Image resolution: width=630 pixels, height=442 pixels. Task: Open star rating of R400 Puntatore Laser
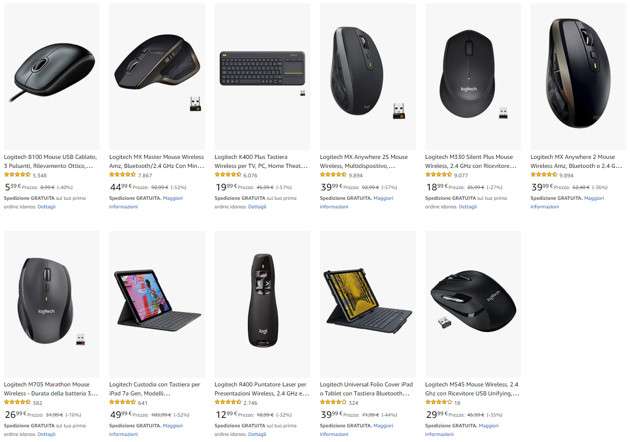click(228, 402)
